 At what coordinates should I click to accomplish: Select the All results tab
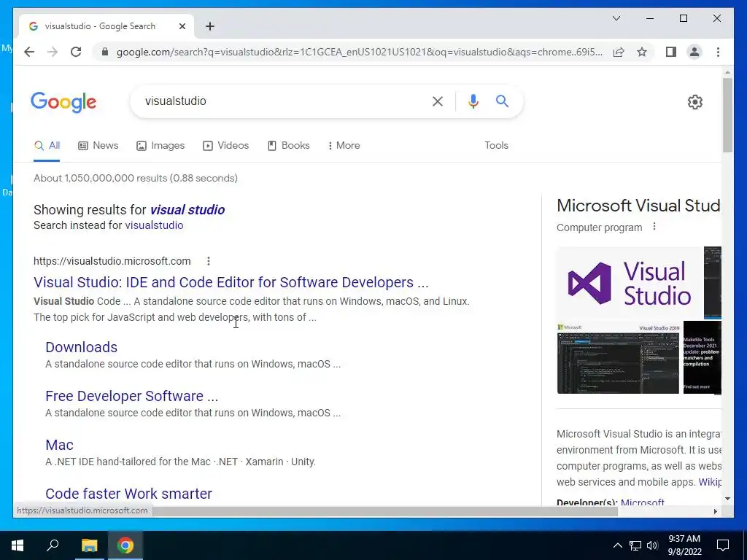47,146
